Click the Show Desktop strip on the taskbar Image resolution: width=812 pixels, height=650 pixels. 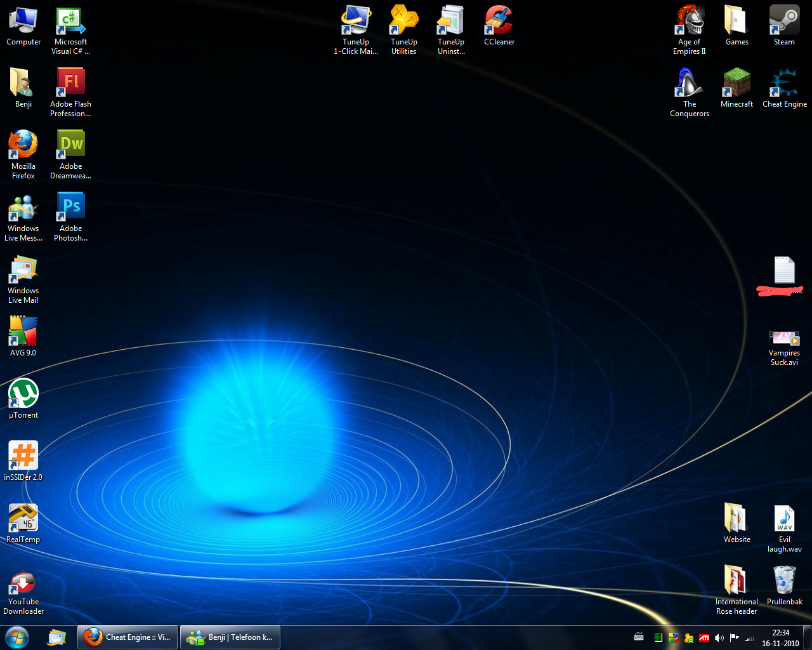[x=808, y=637]
